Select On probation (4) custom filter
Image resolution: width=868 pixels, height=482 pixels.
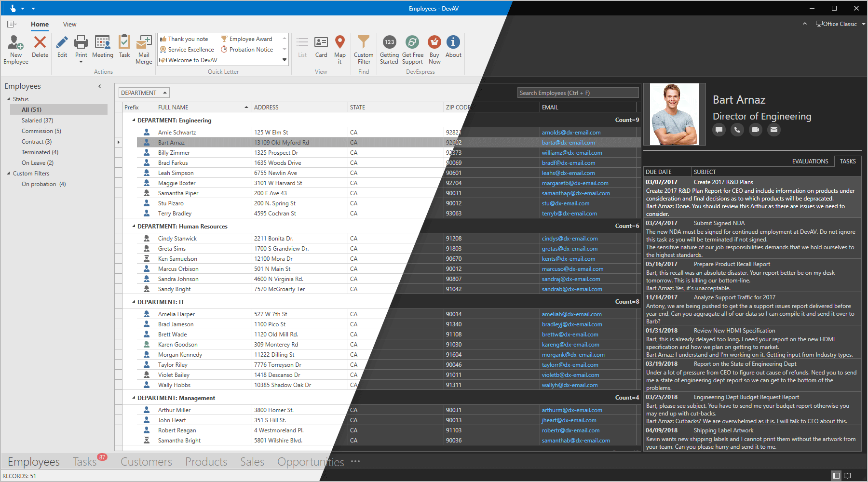pyautogui.click(x=44, y=184)
